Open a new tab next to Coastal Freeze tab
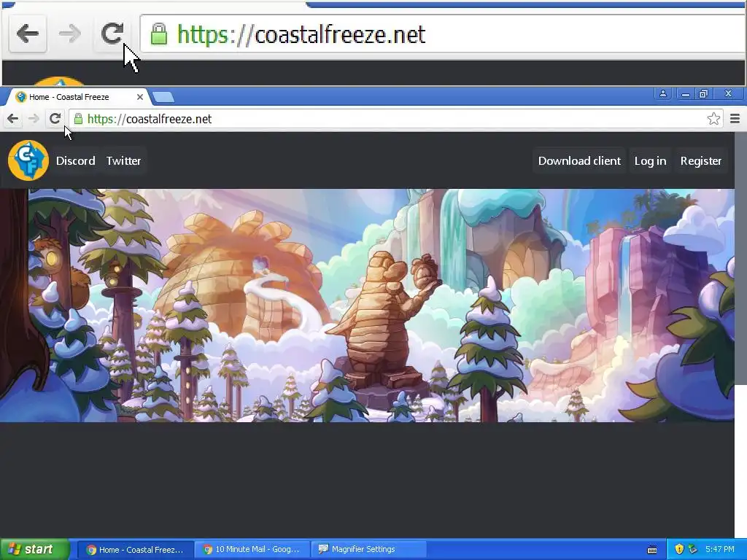 tap(164, 97)
